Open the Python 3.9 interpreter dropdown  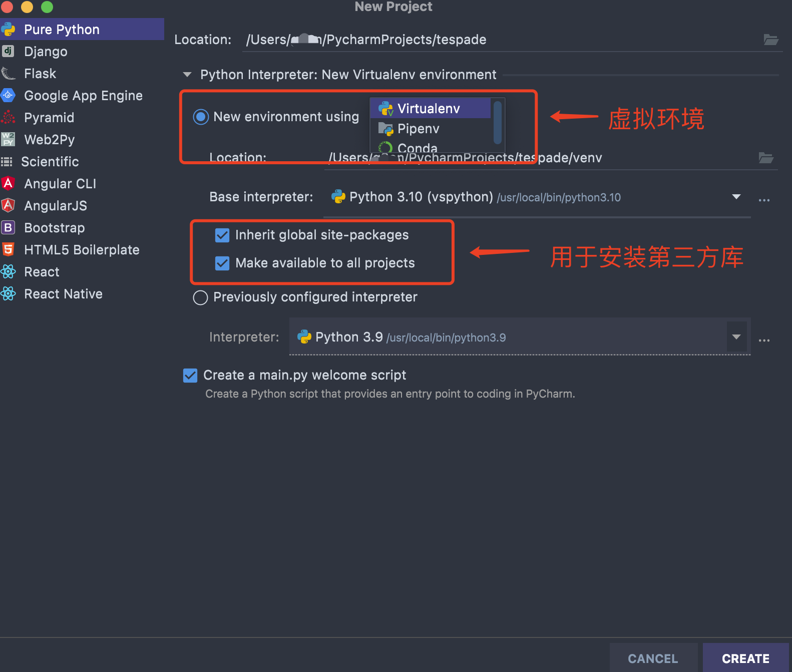pyautogui.click(x=736, y=337)
